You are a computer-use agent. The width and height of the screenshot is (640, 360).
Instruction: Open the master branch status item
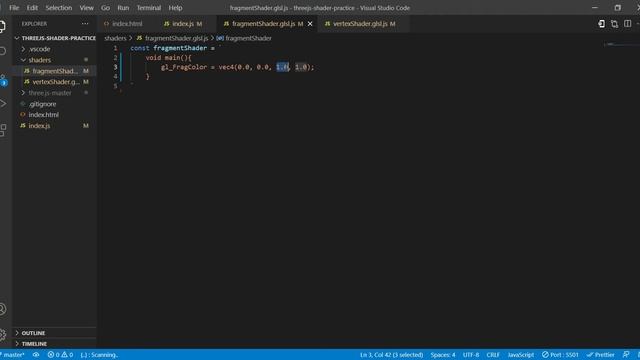pos(13,355)
